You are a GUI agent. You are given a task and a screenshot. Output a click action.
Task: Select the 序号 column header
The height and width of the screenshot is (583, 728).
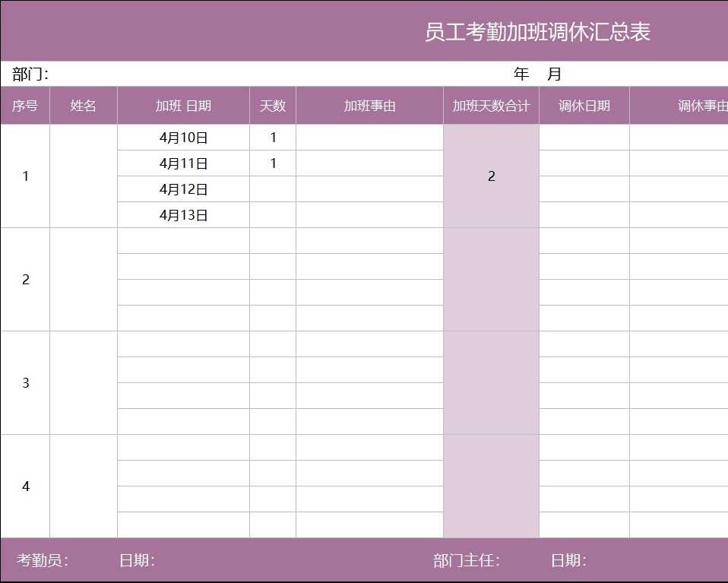pyautogui.click(x=25, y=106)
